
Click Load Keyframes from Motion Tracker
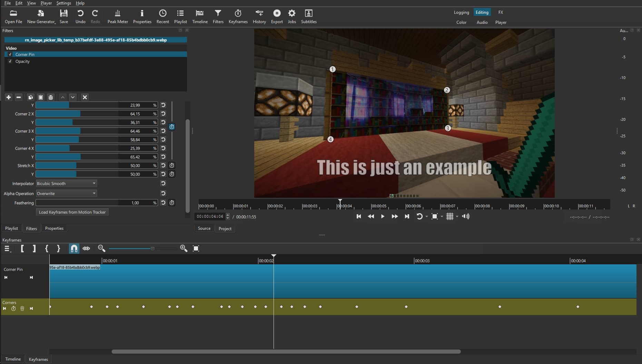coord(72,212)
